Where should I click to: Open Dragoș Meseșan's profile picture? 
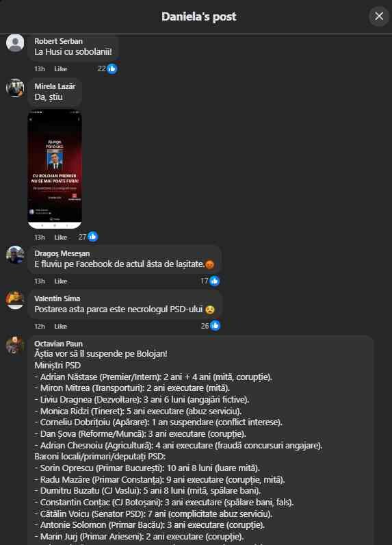coord(15,255)
